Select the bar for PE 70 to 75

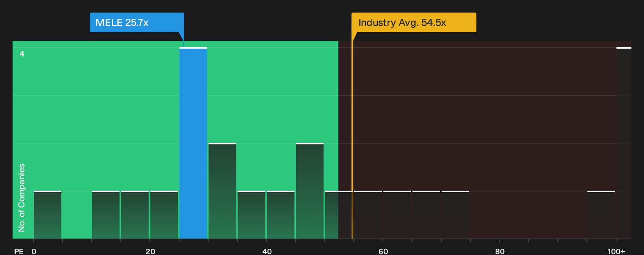pos(456,215)
